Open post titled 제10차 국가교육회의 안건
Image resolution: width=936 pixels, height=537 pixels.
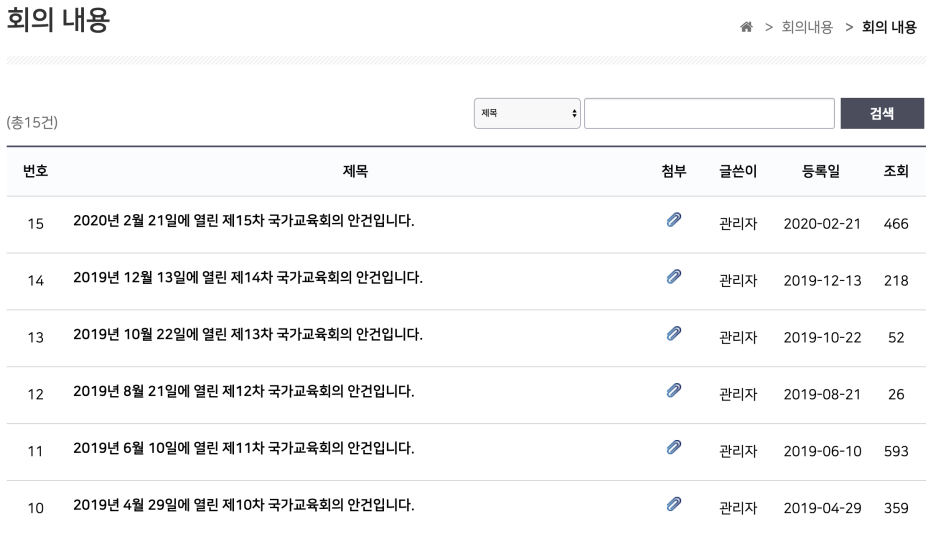click(244, 505)
